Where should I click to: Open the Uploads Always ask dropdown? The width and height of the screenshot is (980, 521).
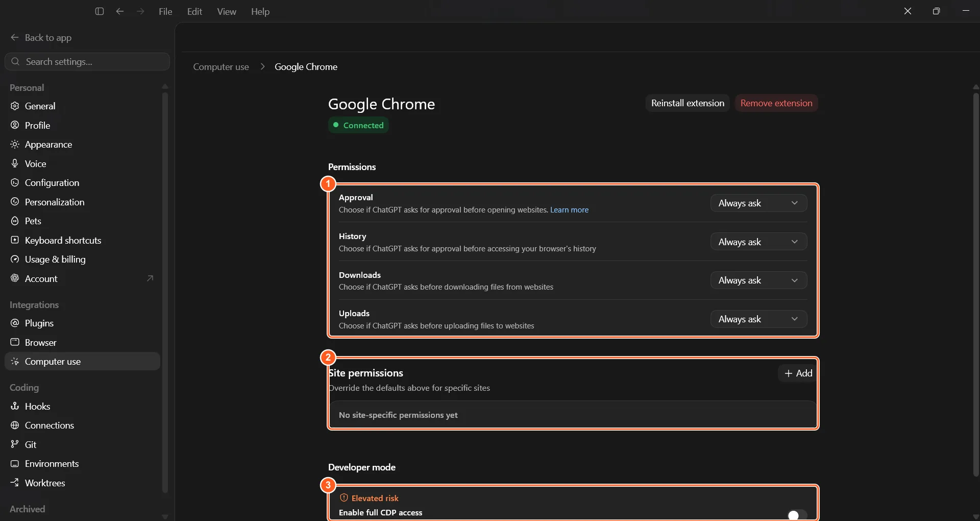click(x=758, y=319)
